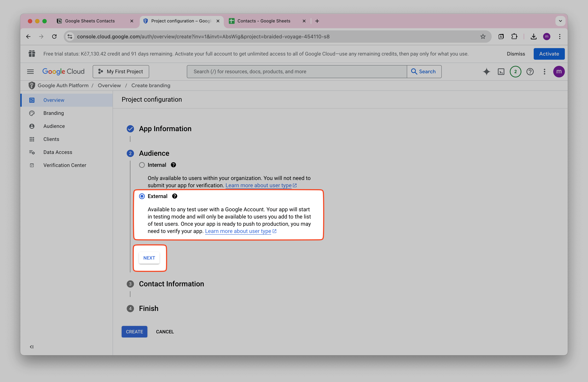The image size is (588, 382).
Task: Click inside the resources search field
Action: coord(297,72)
